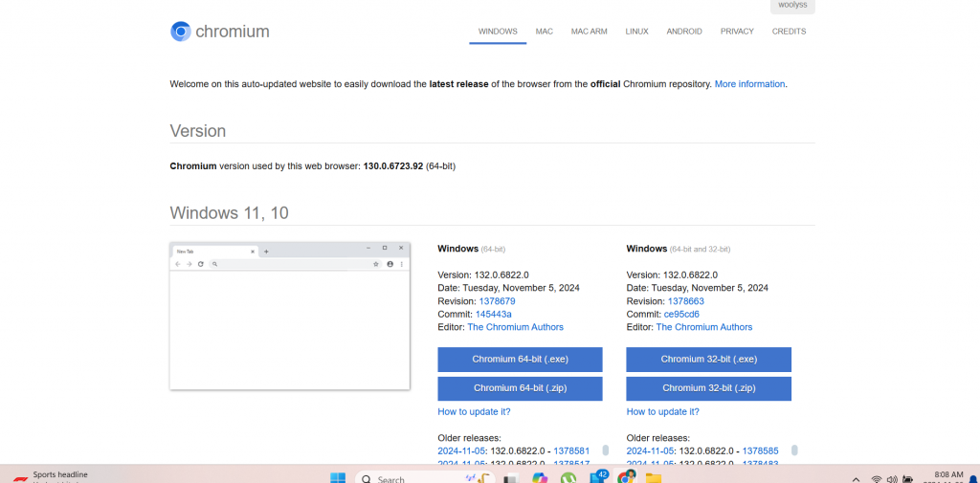Screen dimensions: 980x483
Task: Download Chromium 32-bit (.zip)
Action: 709,388
